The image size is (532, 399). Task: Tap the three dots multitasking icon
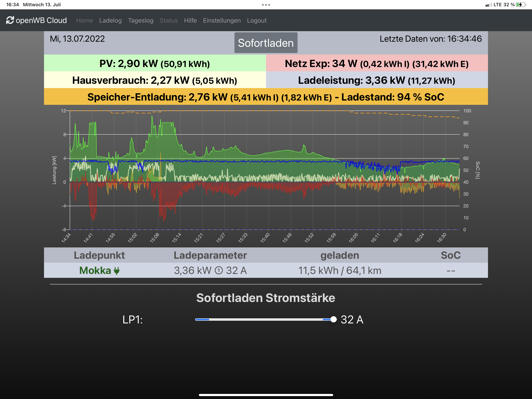(266, 5)
